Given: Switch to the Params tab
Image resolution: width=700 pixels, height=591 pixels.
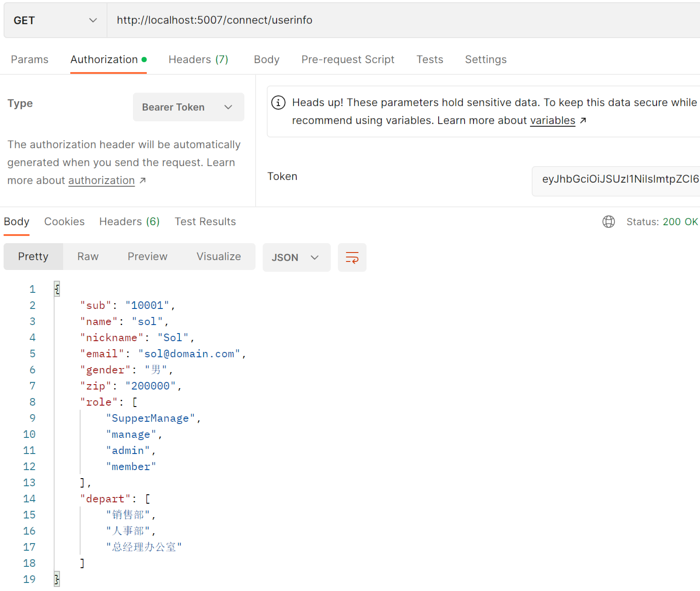Looking at the screenshot, I should [x=30, y=60].
